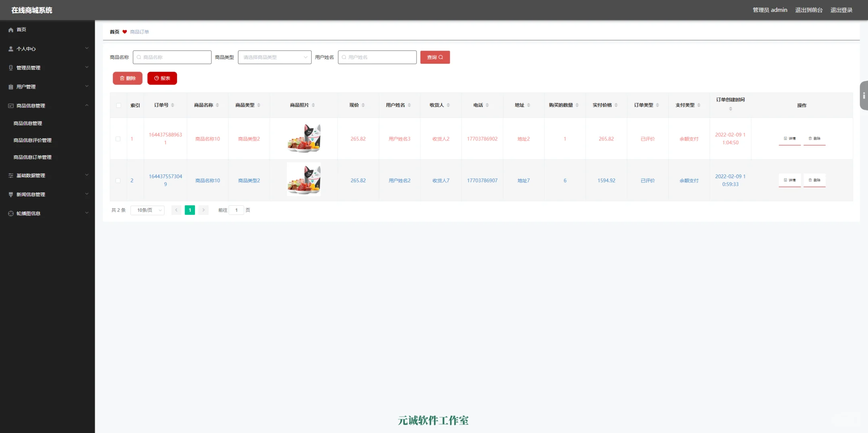The width and height of the screenshot is (868, 433).
Task: Click the 新闻信息管理 sidebar icon
Action: pos(11,194)
